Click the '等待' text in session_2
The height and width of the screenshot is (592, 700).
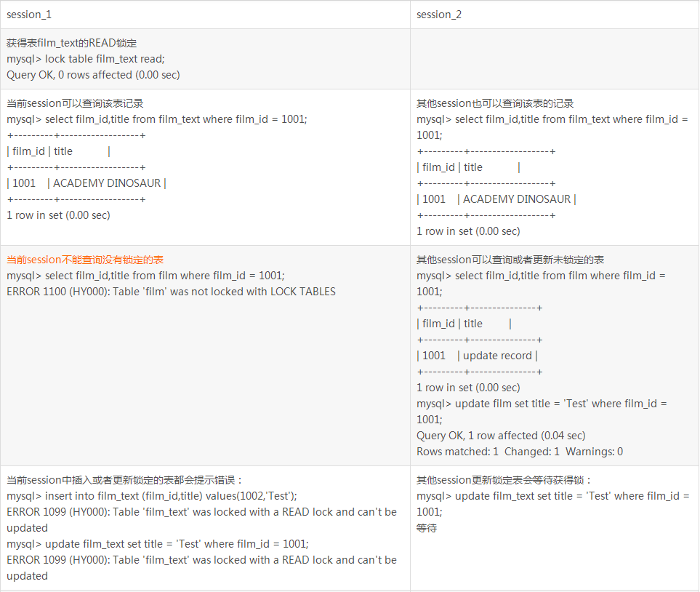click(427, 528)
